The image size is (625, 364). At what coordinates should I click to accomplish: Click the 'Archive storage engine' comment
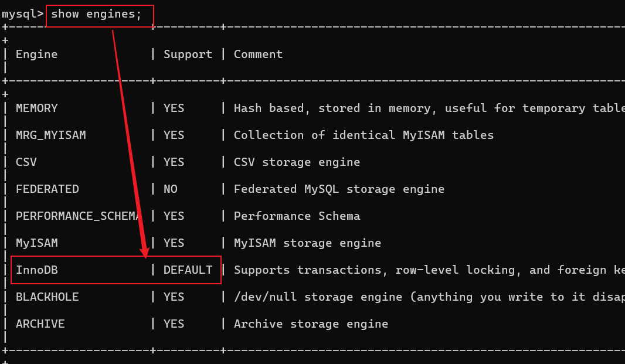[311, 324]
